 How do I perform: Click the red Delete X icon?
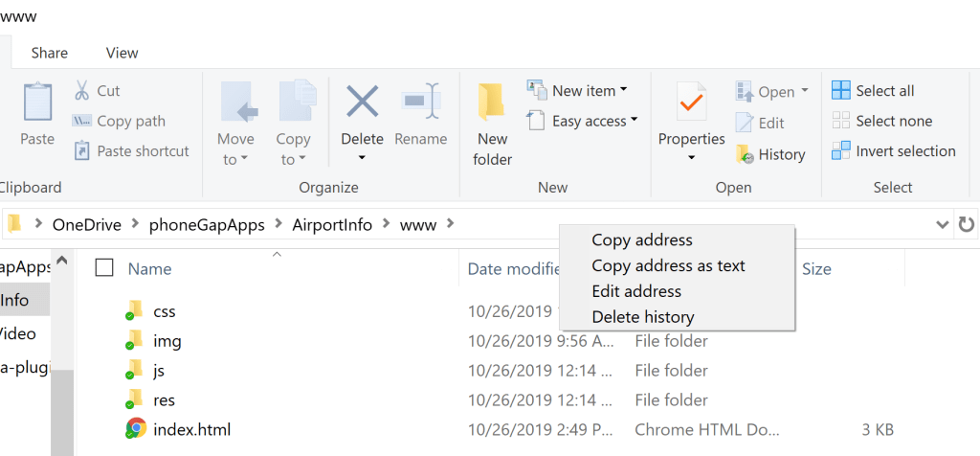(x=362, y=102)
